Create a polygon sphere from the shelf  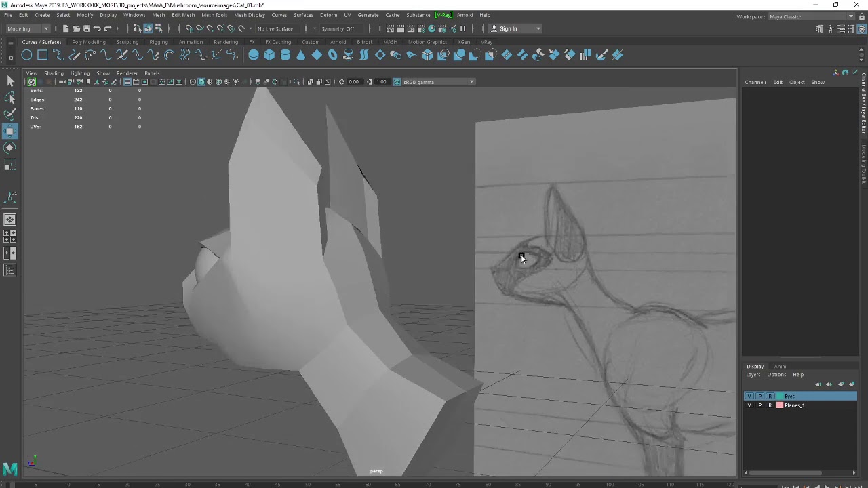click(254, 55)
